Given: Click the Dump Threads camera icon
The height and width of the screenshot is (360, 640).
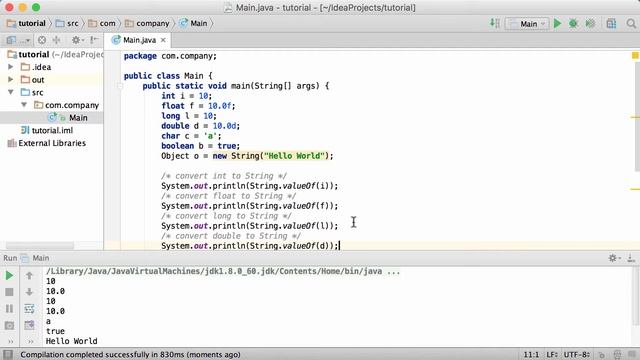Looking at the screenshot, I should click(x=9, y=325).
